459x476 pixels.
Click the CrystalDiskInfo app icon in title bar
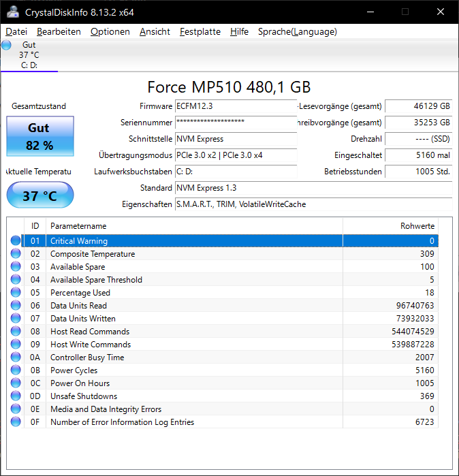tap(13, 12)
